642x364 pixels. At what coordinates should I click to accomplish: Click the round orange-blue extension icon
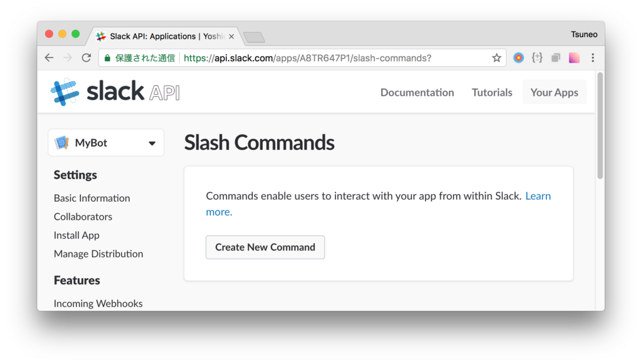[518, 58]
